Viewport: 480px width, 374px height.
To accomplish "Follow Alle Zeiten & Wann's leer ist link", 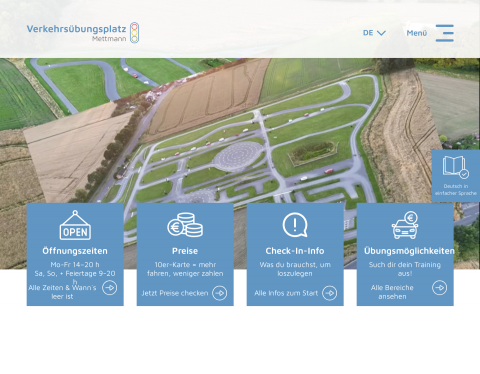I will click(x=62, y=292).
